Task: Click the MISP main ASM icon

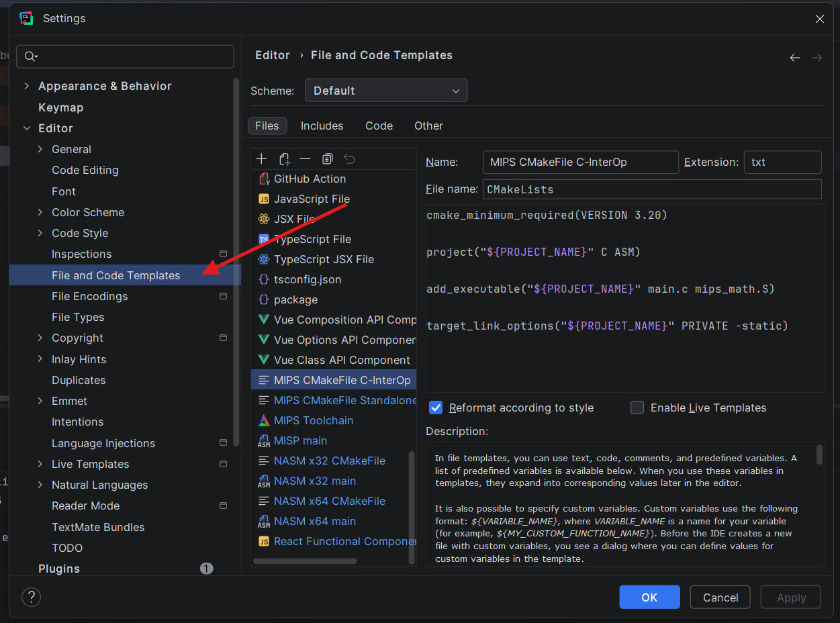Action: point(264,440)
